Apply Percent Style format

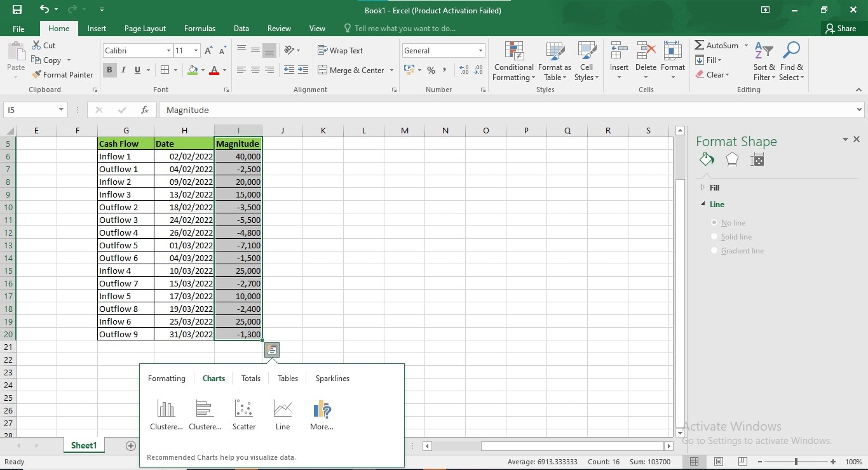431,70
